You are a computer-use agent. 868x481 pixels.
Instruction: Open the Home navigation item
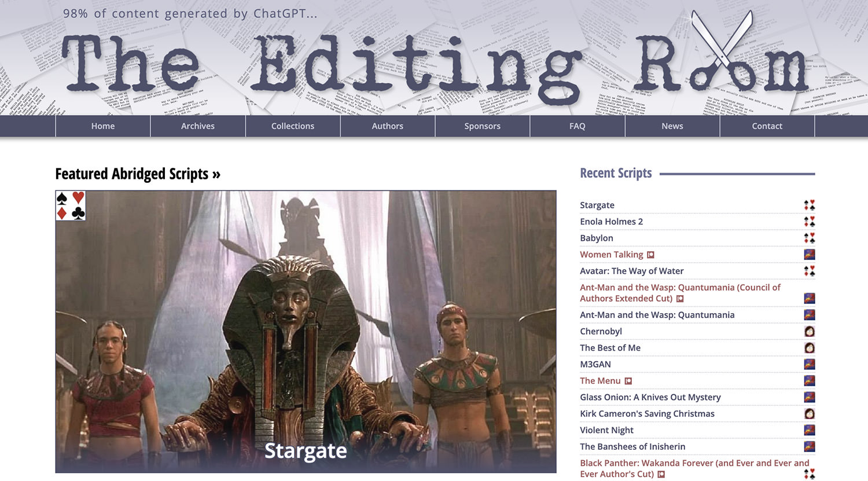click(x=103, y=126)
